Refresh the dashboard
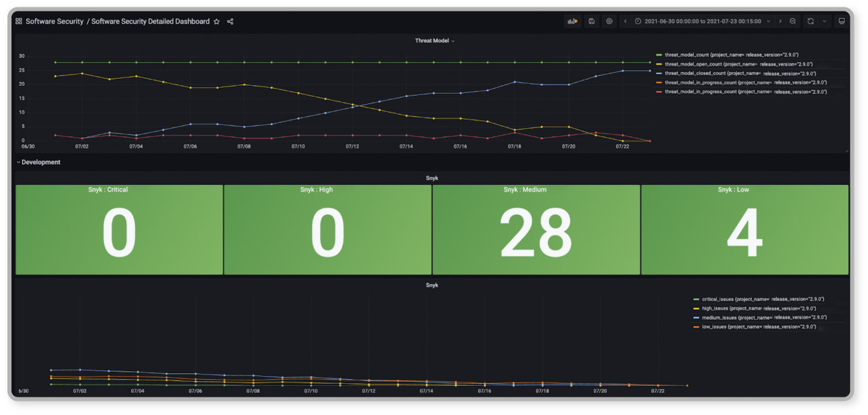Screen dimensions: 868x415 point(811,22)
